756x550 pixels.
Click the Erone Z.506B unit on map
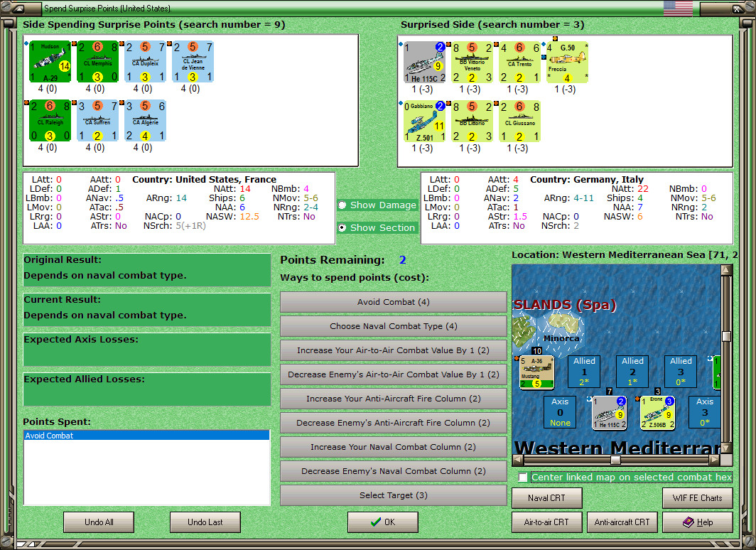point(657,413)
